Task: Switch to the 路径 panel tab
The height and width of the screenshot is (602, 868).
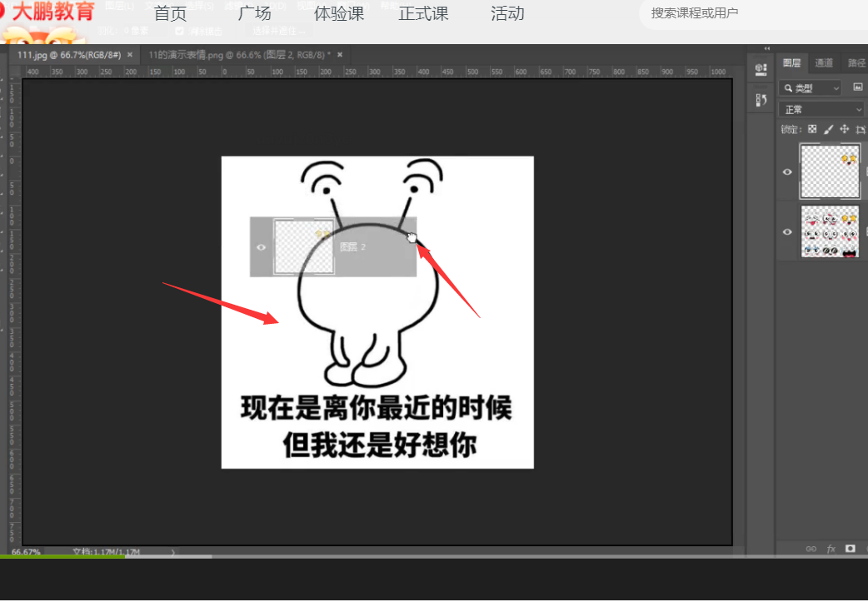Action: point(856,63)
